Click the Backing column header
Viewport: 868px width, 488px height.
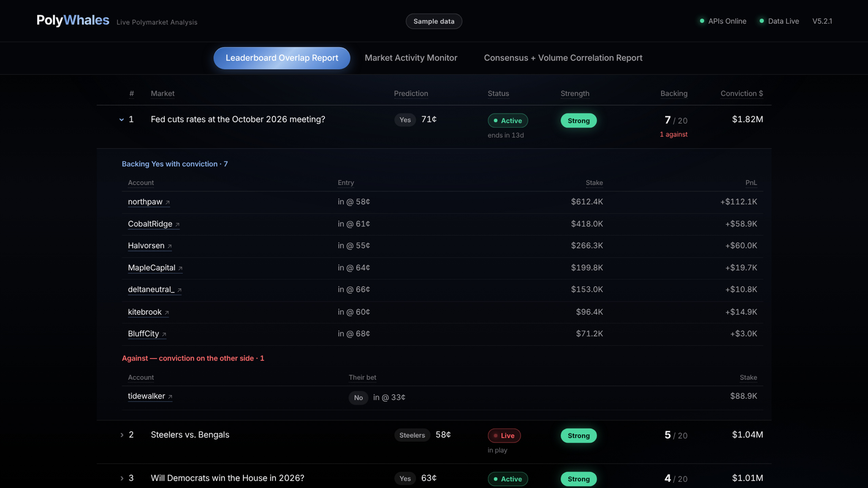pos(674,94)
